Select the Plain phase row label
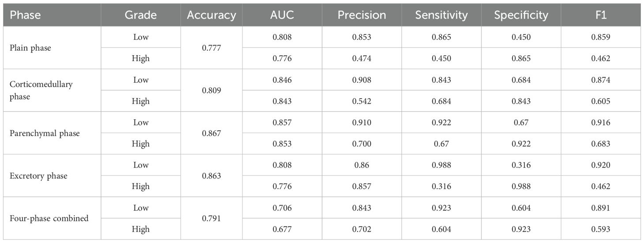The image size is (644, 243). pos(30,48)
